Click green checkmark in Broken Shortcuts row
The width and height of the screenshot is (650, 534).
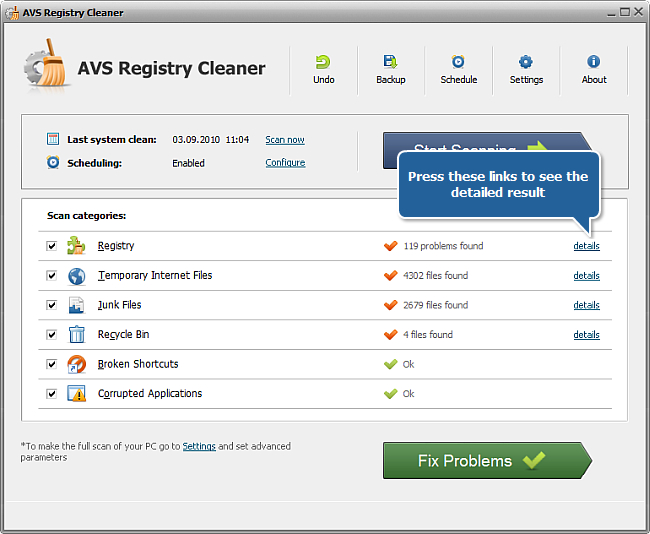pyautogui.click(x=390, y=364)
